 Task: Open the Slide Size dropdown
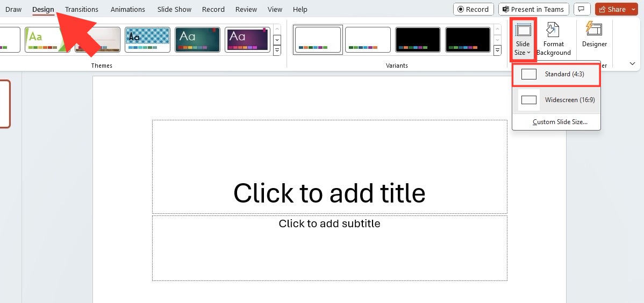523,40
